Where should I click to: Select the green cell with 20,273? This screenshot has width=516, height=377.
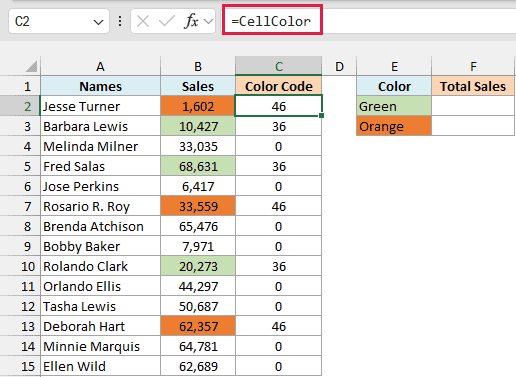[198, 266]
